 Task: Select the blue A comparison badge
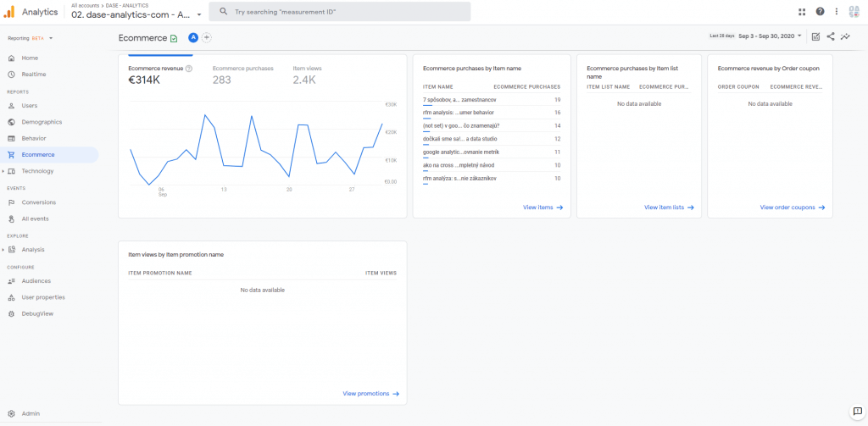coord(192,37)
